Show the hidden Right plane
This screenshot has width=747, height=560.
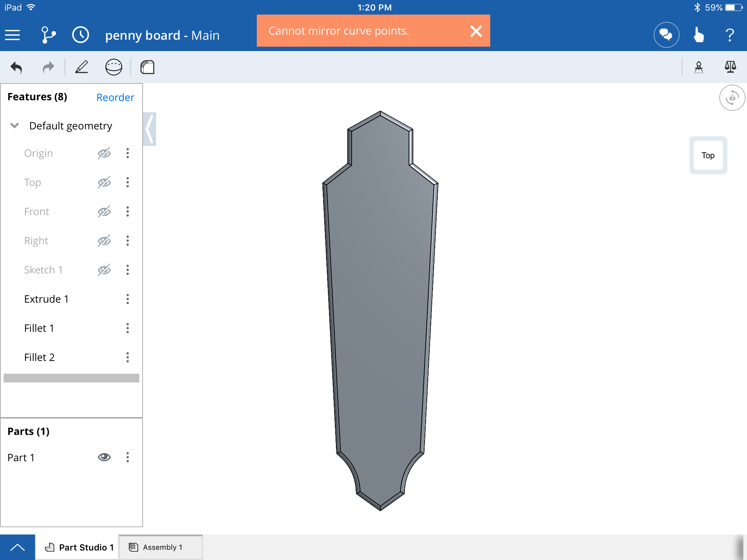104,241
